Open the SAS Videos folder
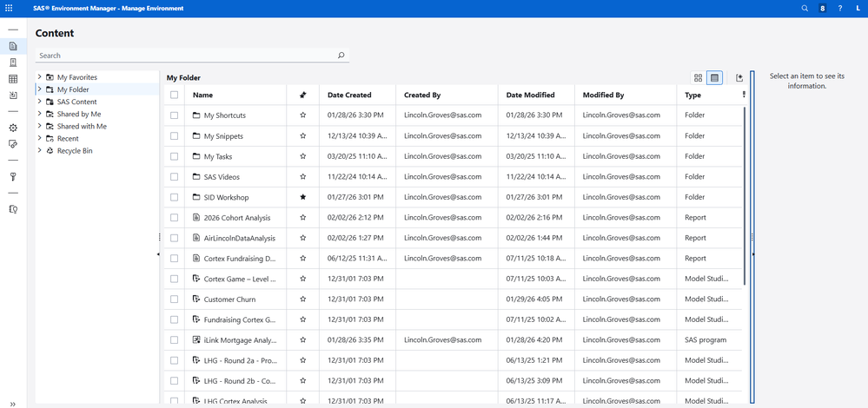The height and width of the screenshot is (408, 868). coord(222,177)
